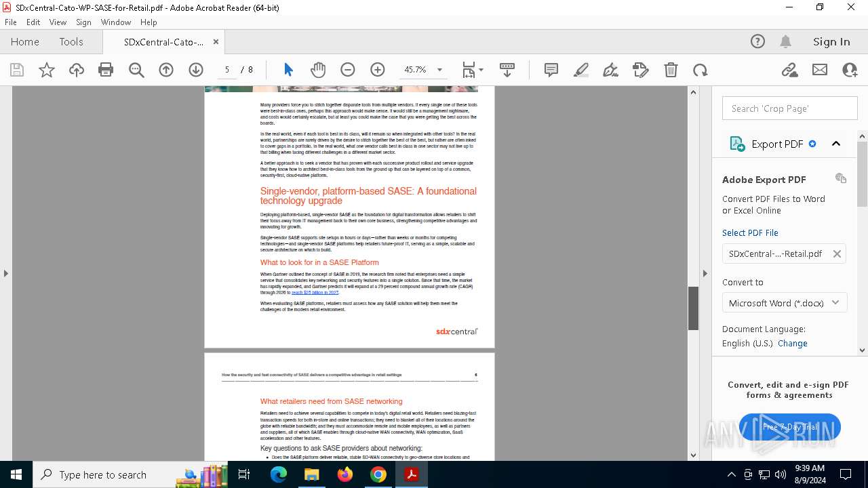The height and width of the screenshot is (488, 868).
Task: Open the Edit menu
Action: point(33,22)
